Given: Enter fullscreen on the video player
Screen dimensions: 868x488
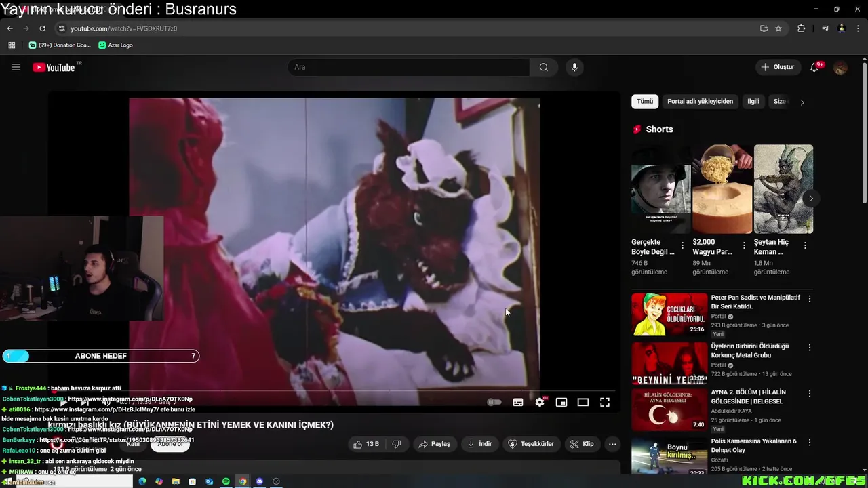Looking at the screenshot, I should coord(605,402).
